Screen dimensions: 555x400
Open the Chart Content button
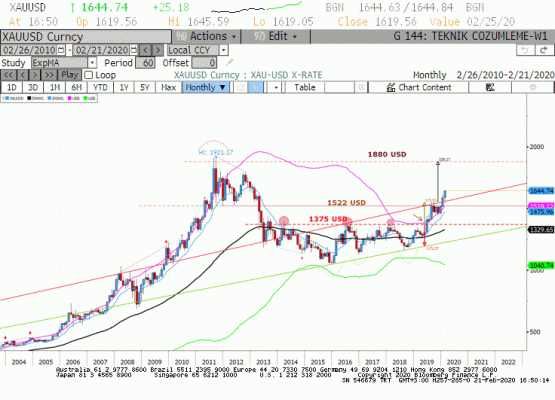[x=418, y=87]
